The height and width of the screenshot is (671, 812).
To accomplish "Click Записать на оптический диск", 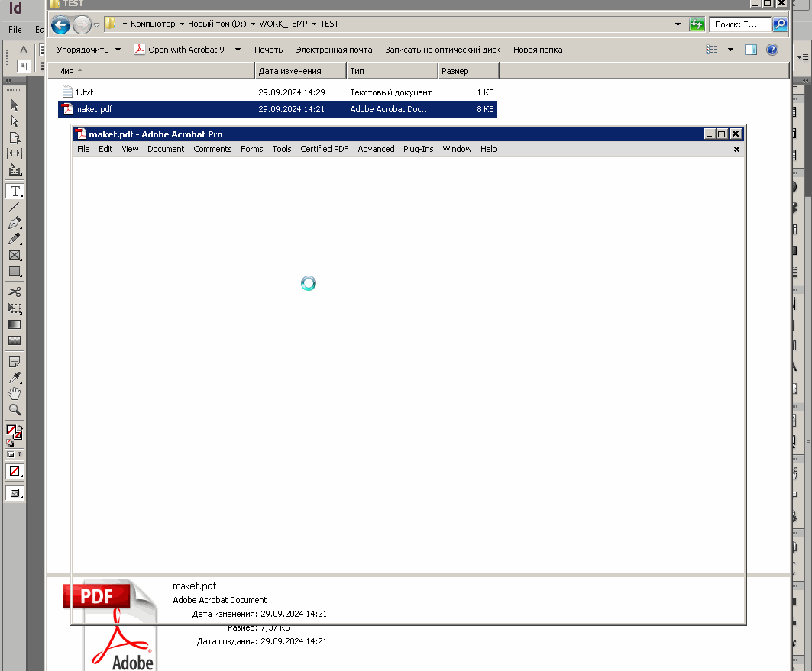I will pyautogui.click(x=443, y=50).
